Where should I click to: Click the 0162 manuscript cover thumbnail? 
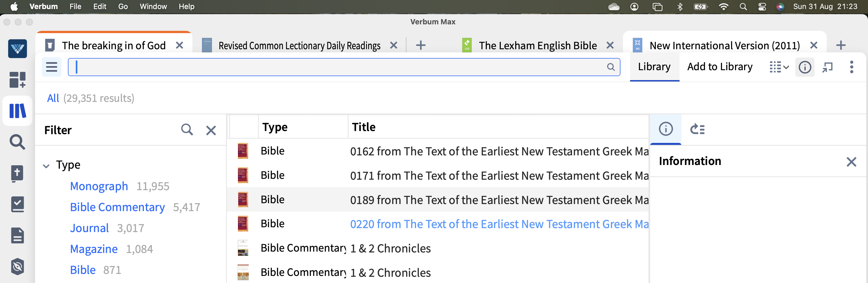coord(243,151)
